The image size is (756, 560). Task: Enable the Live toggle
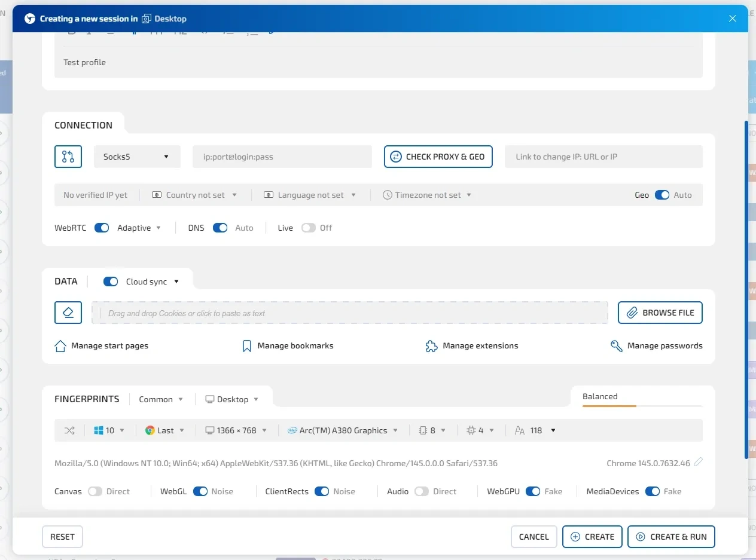click(308, 228)
